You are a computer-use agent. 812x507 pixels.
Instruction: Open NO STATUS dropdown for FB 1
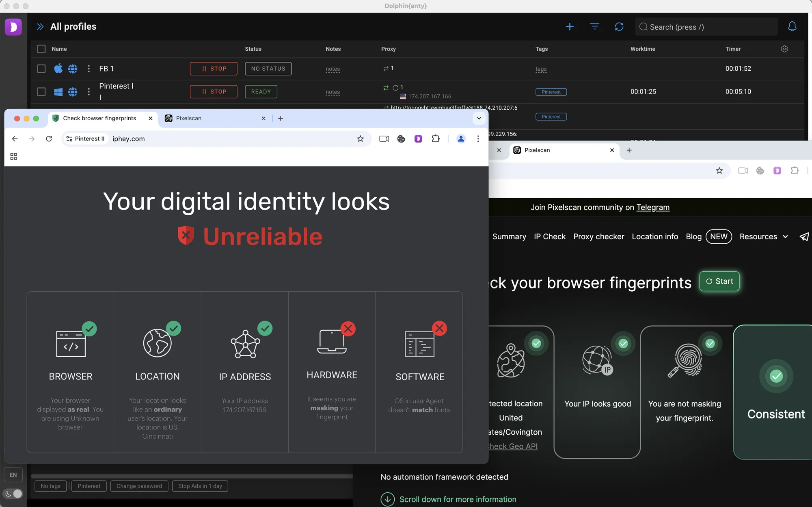(268, 69)
